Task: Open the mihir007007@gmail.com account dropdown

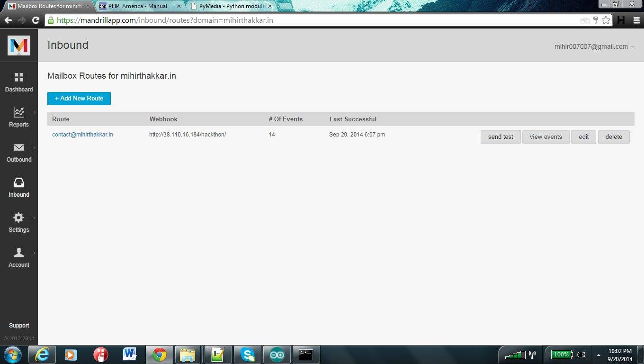Action: tap(594, 46)
